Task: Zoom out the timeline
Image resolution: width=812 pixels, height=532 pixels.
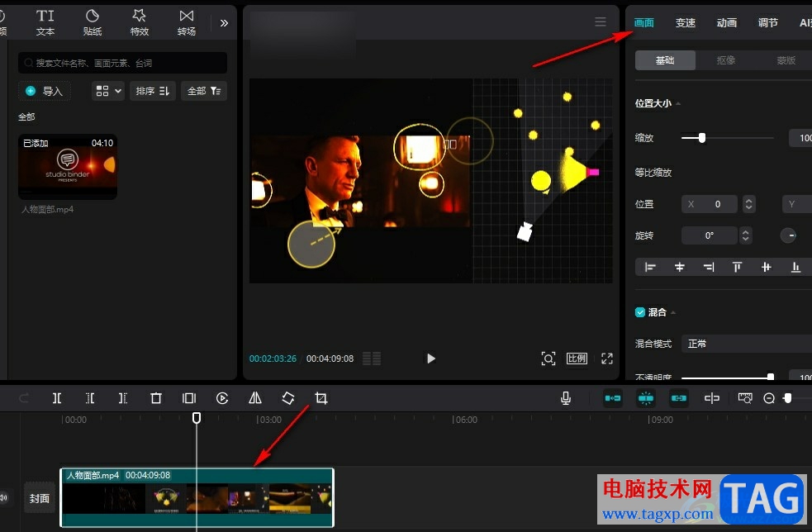Action: pos(769,398)
